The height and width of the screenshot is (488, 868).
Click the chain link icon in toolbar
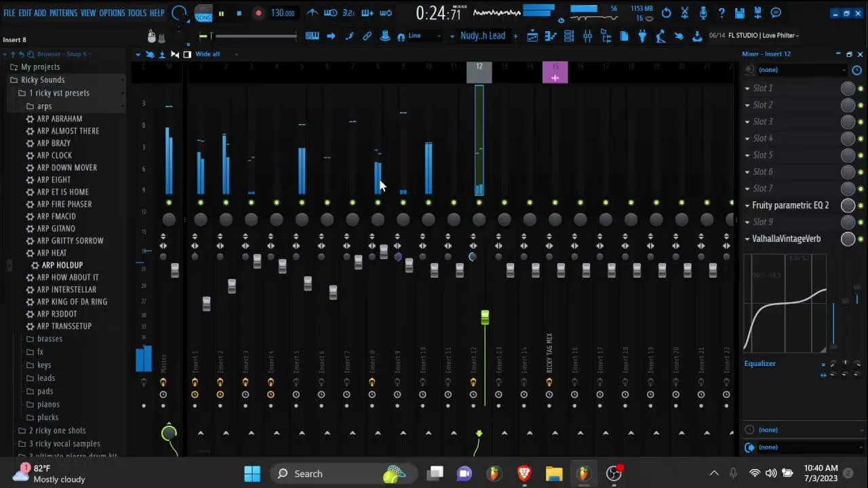pos(367,36)
